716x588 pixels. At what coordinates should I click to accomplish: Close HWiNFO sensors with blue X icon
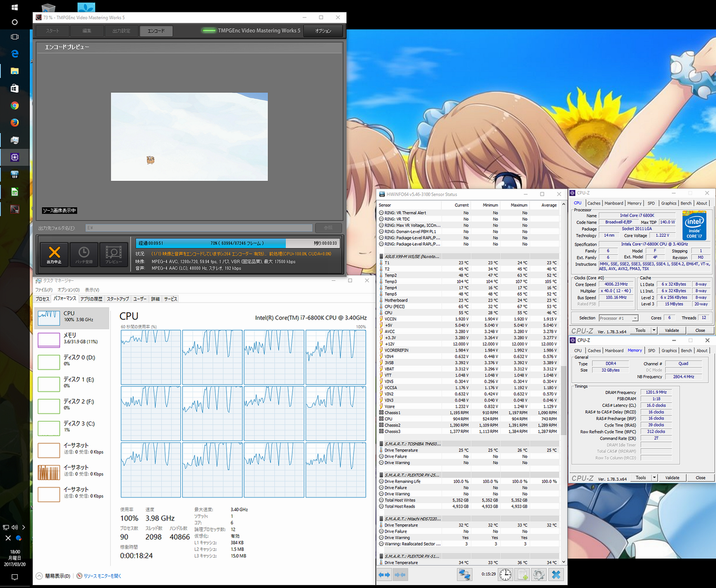point(556,574)
